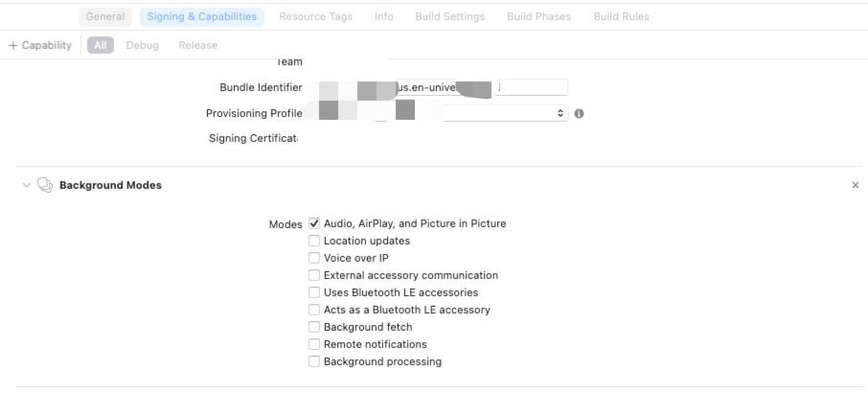Enable Background processing mode
This screenshot has width=868, height=393.
coord(314,361)
